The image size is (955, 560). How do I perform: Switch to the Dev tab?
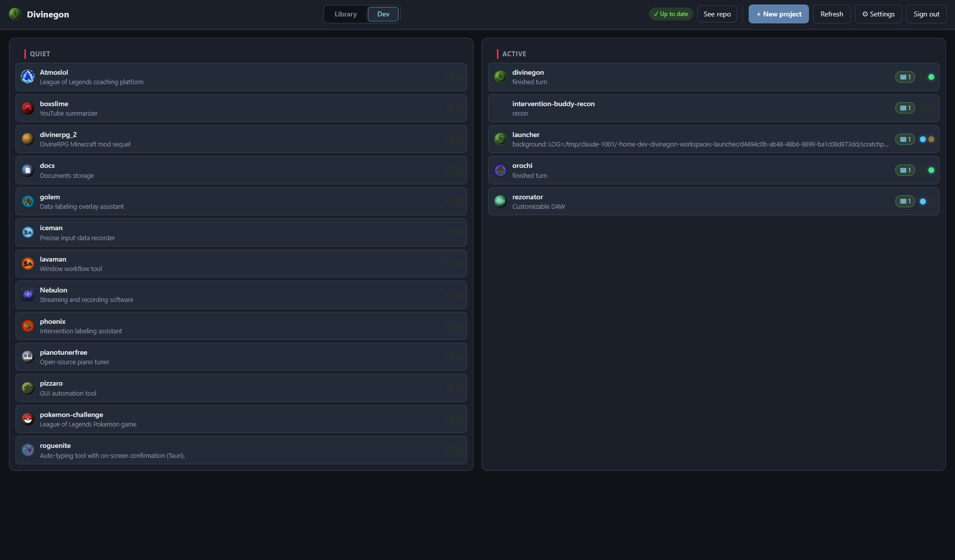coord(383,14)
